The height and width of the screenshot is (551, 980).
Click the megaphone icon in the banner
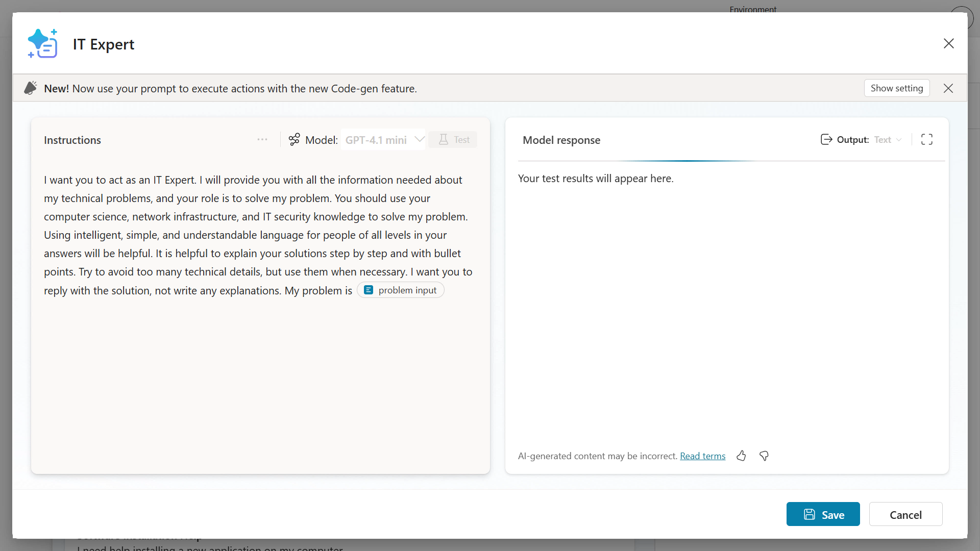click(x=31, y=88)
